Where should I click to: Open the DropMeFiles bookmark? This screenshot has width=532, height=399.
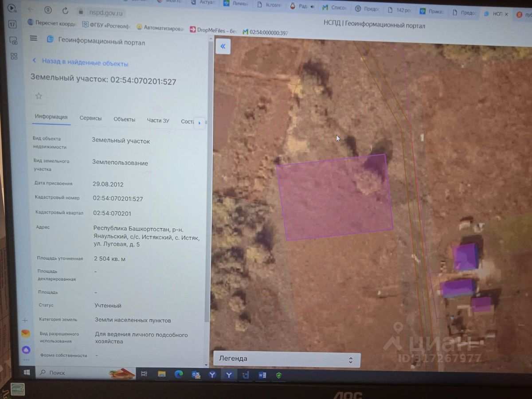click(214, 30)
